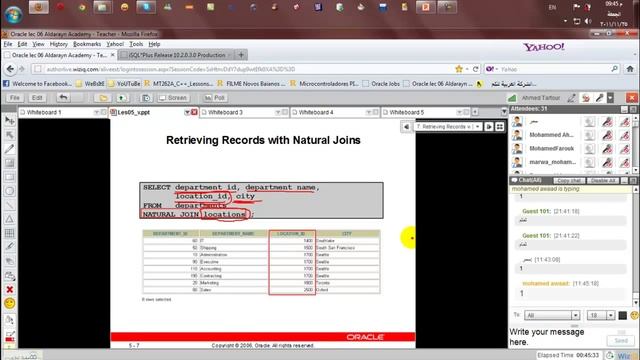The width and height of the screenshot is (640, 360).
Task: Expand Whiteboard 1 tab dropdown arrow
Action: click(96, 112)
